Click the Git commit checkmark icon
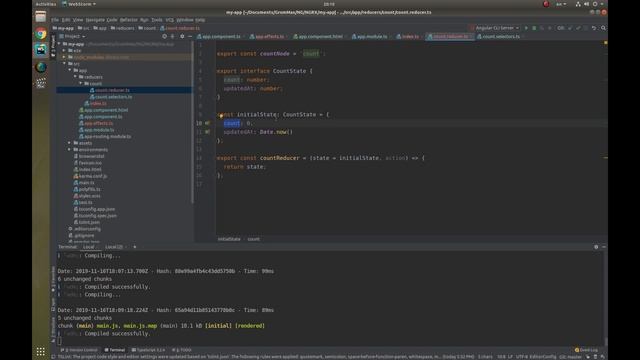 (578, 28)
